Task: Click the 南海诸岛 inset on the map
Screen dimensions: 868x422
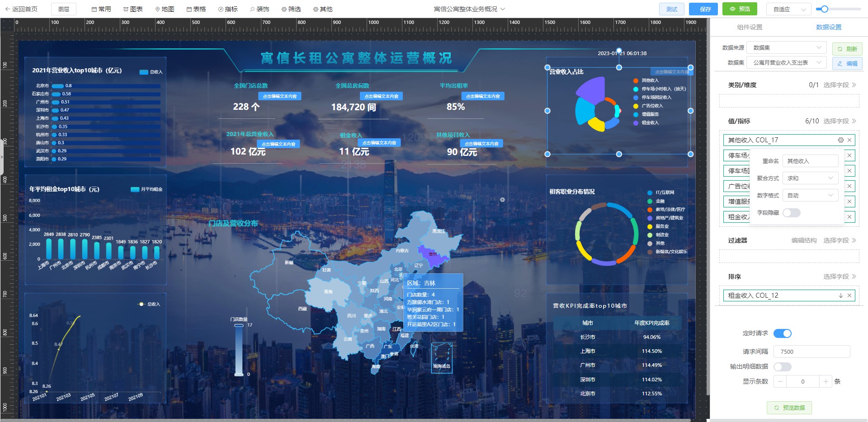Action: point(442,357)
